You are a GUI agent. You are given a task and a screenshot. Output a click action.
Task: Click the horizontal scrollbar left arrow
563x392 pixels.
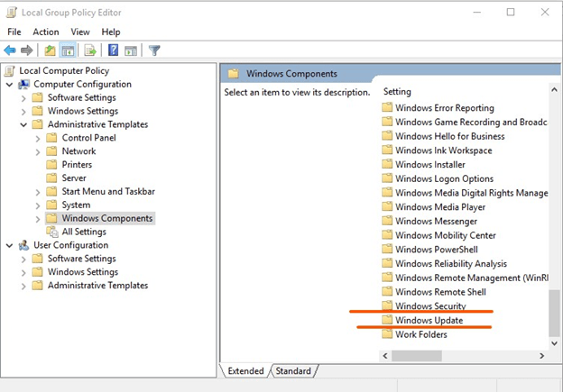coord(385,356)
